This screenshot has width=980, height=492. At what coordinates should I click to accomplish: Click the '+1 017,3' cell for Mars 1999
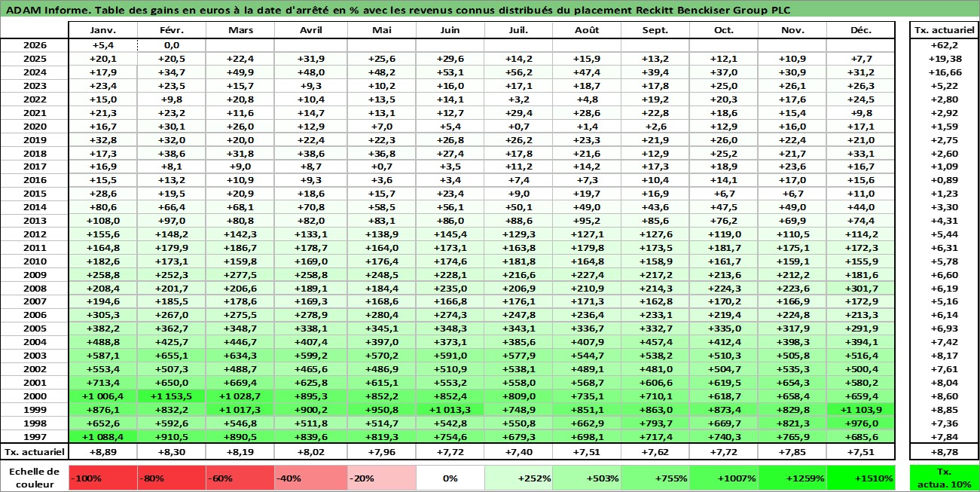pyautogui.click(x=240, y=410)
